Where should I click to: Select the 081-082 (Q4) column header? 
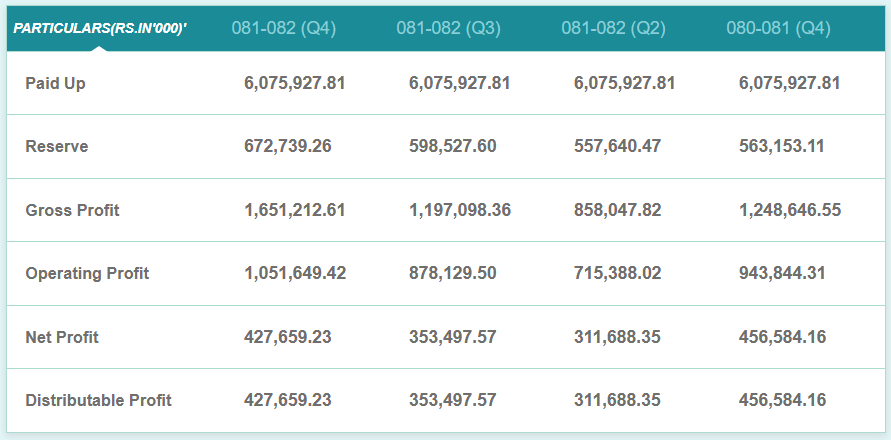284,28
